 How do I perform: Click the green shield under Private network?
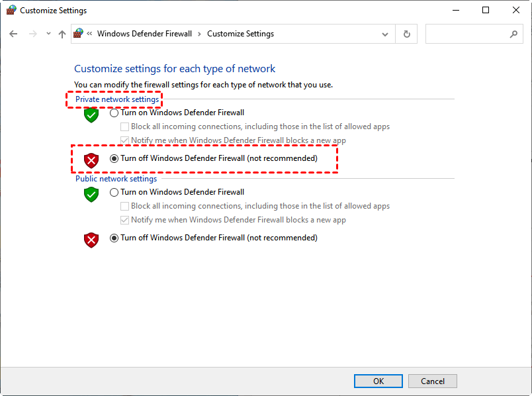pyautogui.click(x=91, y=115)
